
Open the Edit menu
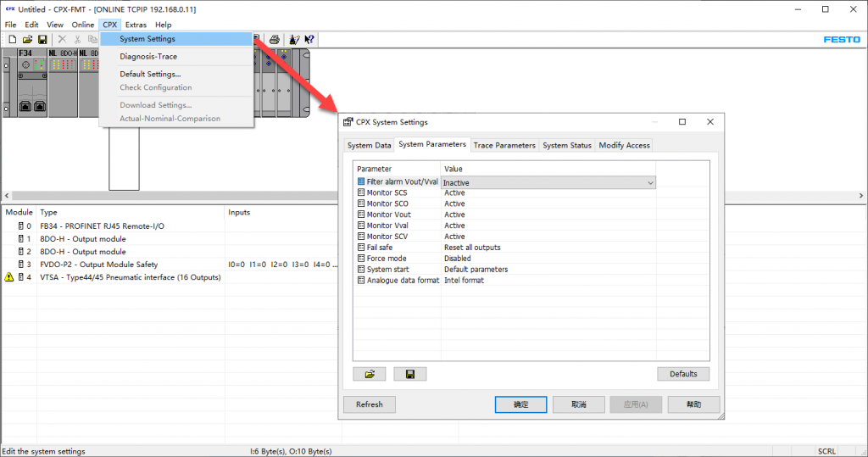click(31, 25)
